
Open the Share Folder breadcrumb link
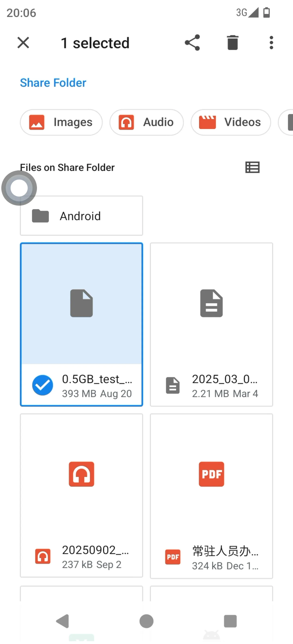[53, 83]
